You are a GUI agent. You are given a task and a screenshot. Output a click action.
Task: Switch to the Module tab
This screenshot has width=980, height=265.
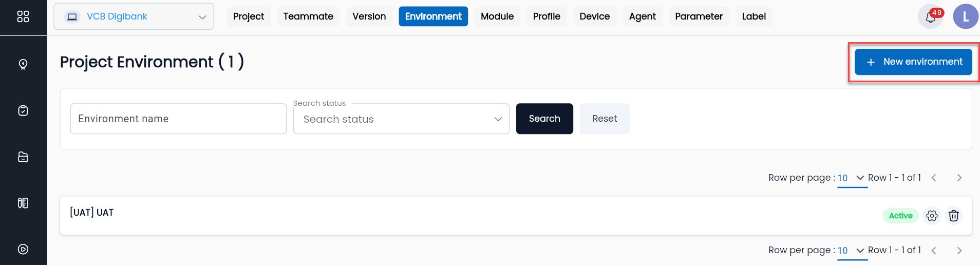click(x=497, y=16)
